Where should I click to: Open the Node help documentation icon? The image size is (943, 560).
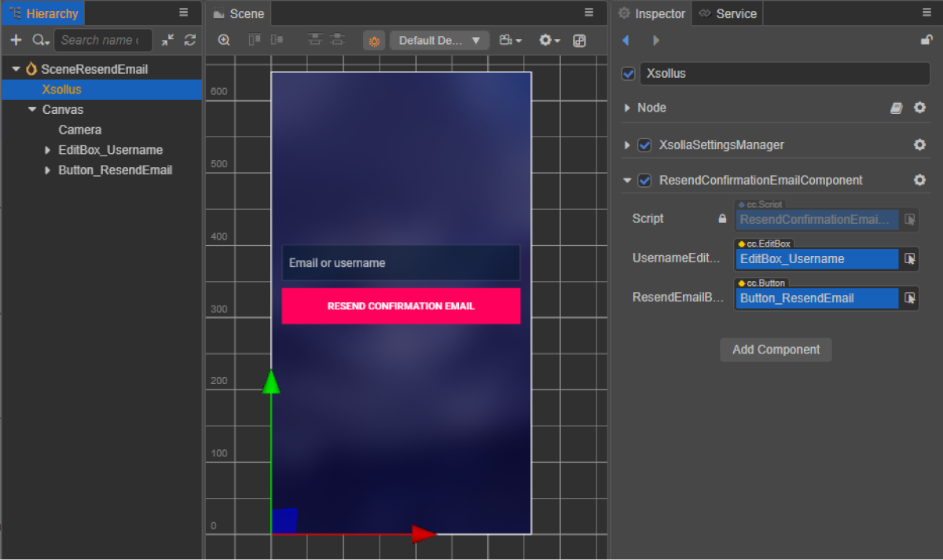pyautogui.click(x=897, y=108)
